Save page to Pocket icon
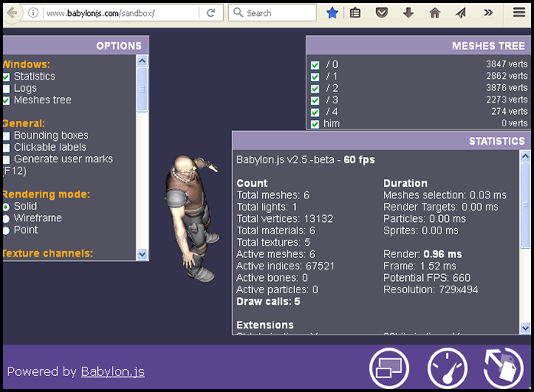The width and height of the screenshot is (534, 392). pos(382,13)
